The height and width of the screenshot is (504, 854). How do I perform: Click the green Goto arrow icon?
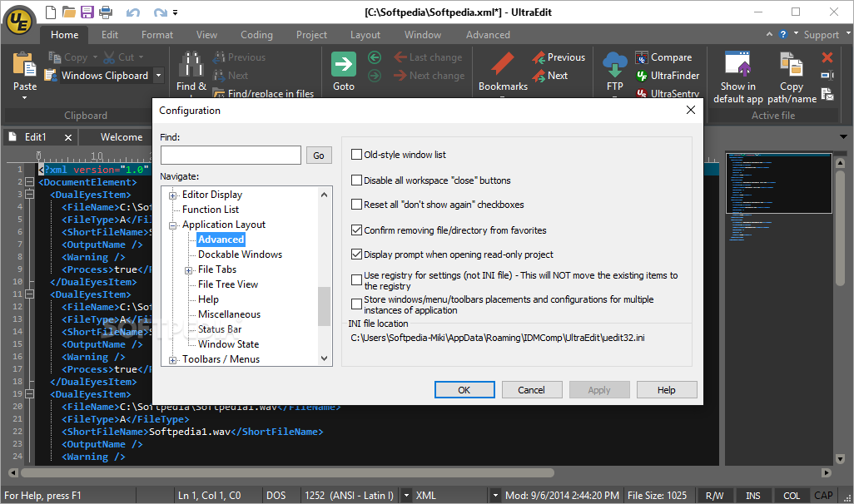tap(344, 64)
